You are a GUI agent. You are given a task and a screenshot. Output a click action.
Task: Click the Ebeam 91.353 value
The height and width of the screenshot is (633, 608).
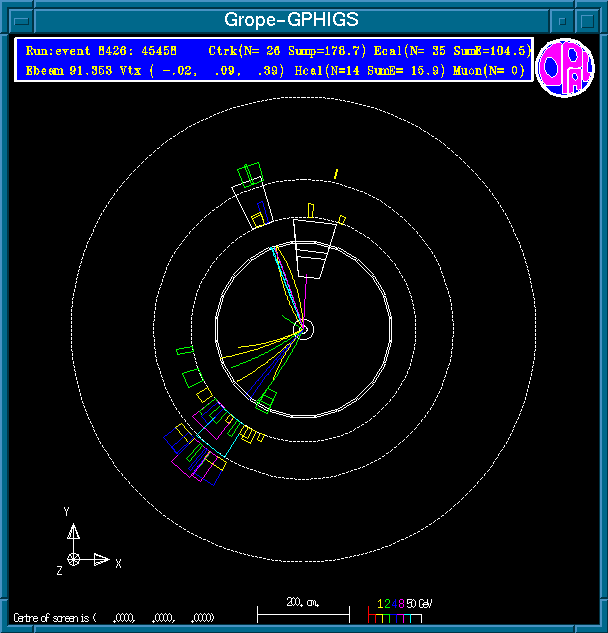coord(62,70)
